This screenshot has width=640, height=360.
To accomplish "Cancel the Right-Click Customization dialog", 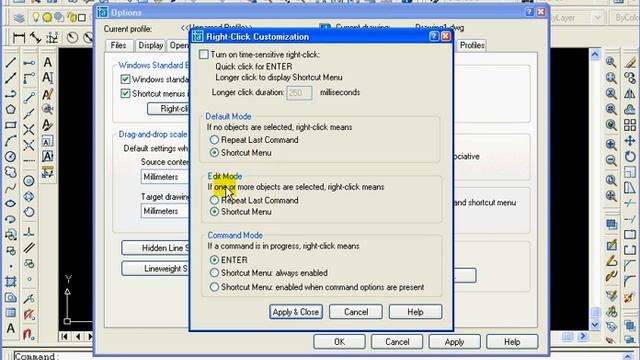I will [356, 312].
